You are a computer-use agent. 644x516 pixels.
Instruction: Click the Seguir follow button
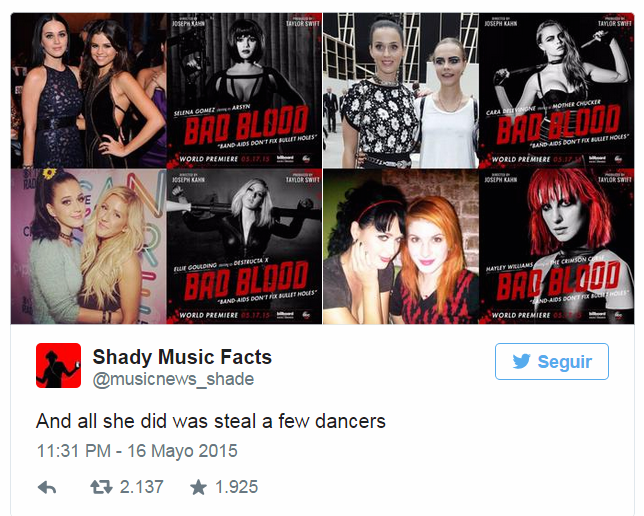point(552,362)
